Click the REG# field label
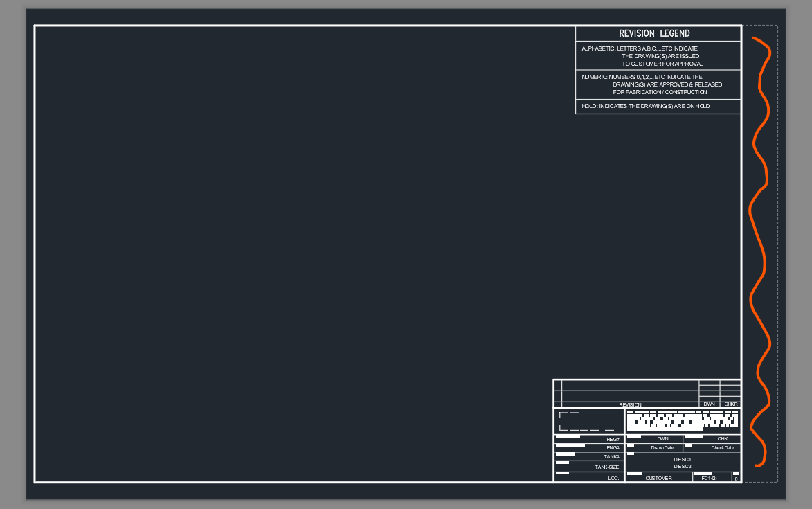Viewport: 812px width, 509px height. [x=613, y=439]
